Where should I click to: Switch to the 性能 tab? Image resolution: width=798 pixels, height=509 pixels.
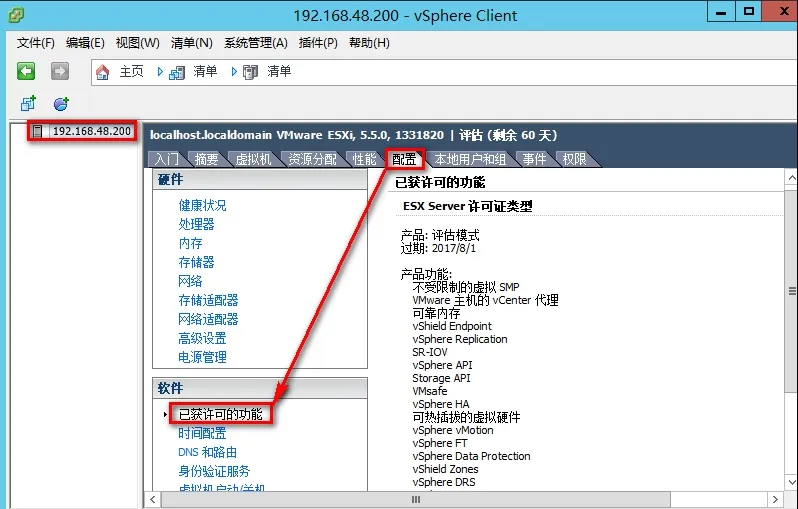point(364,159)
